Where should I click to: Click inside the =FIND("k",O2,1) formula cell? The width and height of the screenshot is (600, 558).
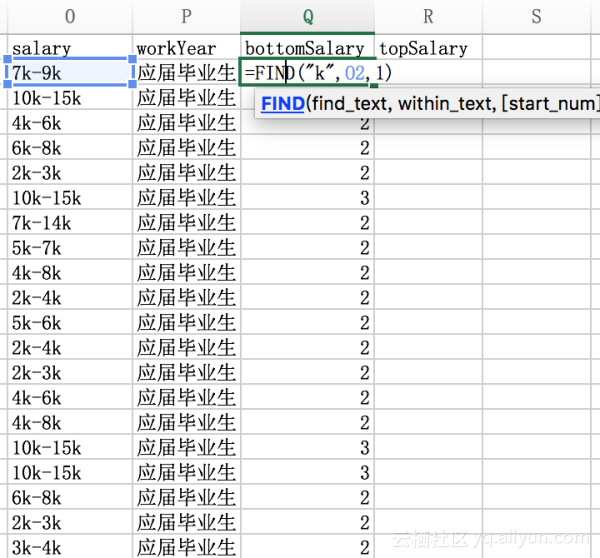tap(308, 72)
